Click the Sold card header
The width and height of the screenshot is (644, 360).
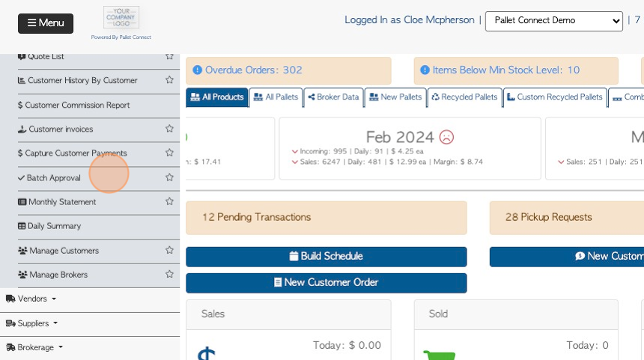point(516,314)
